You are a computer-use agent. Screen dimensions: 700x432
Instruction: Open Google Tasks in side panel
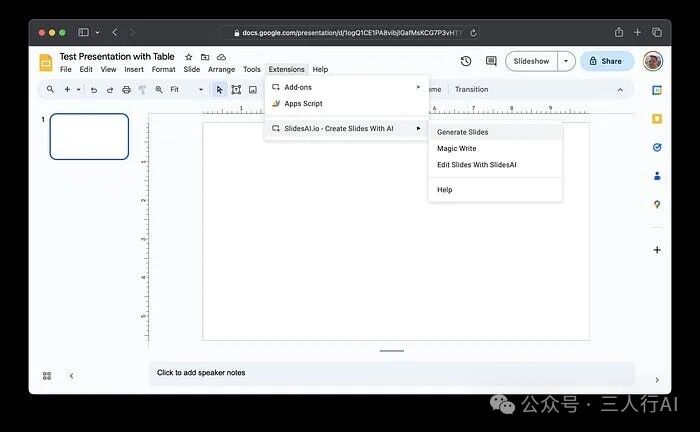point(657,147)
